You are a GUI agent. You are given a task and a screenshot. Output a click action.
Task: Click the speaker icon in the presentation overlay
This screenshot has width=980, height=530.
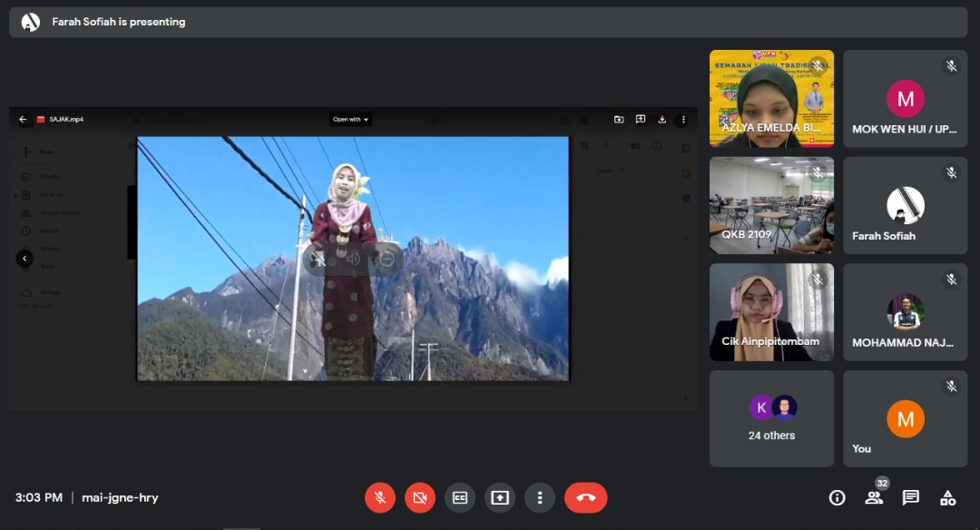(353, 259)
